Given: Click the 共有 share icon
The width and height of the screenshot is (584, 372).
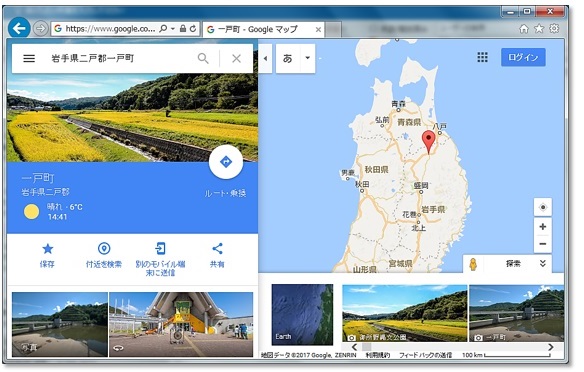Looking at the screenshot, I should click(217, 248).
